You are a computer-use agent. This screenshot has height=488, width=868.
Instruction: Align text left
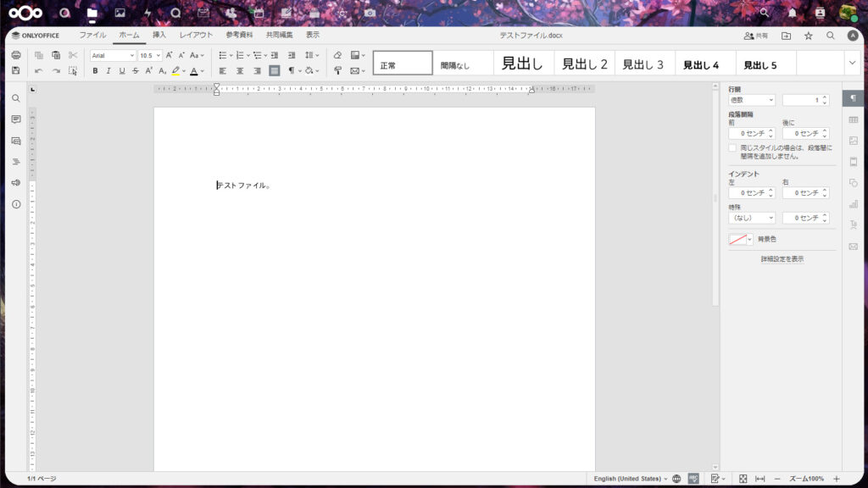click(223, 71)
